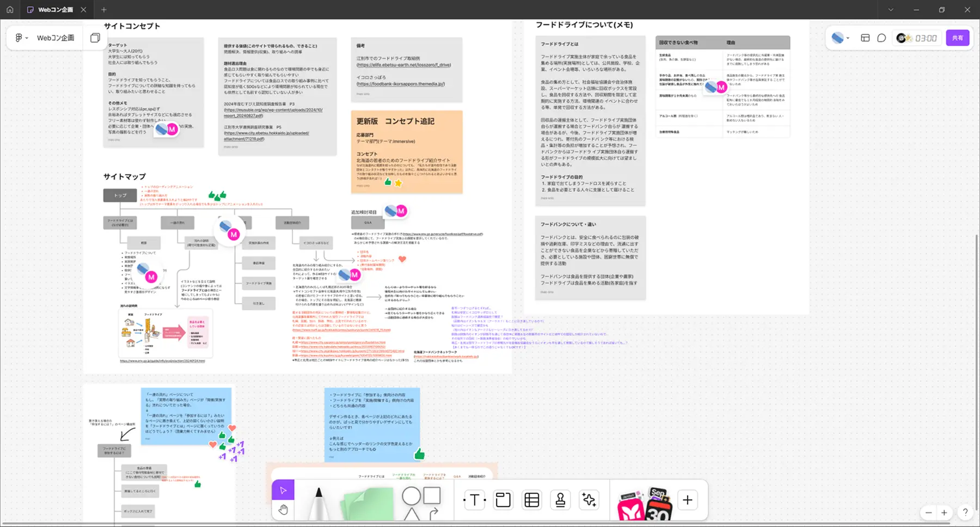Open the Figma main menu dropdown
The width and height of the screenshot is (980, 527).
21,38
